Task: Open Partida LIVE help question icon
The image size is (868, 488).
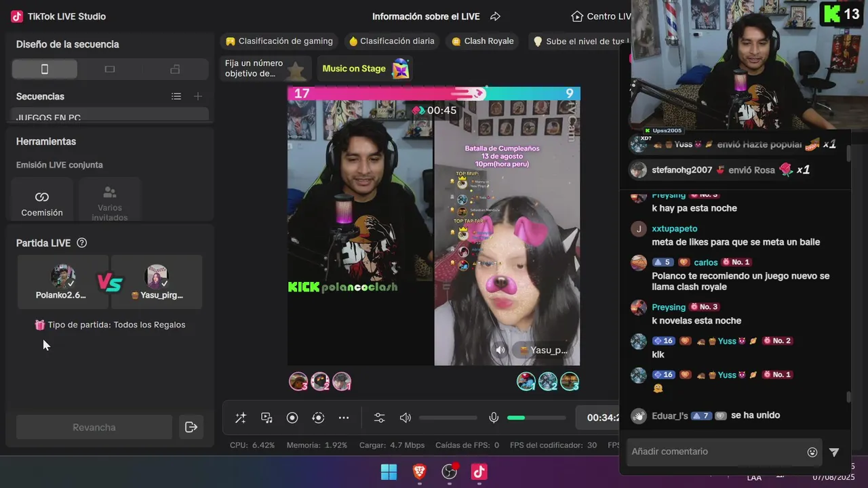Action: 82,243
